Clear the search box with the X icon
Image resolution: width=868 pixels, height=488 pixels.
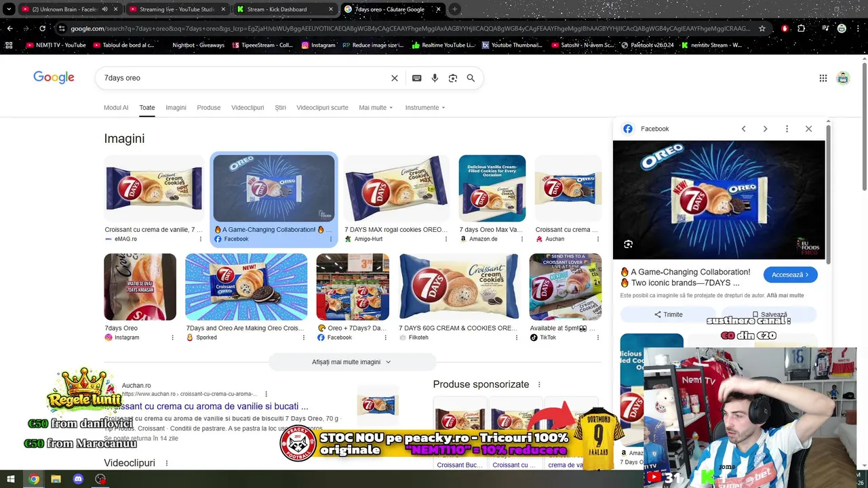coord(395,78)
